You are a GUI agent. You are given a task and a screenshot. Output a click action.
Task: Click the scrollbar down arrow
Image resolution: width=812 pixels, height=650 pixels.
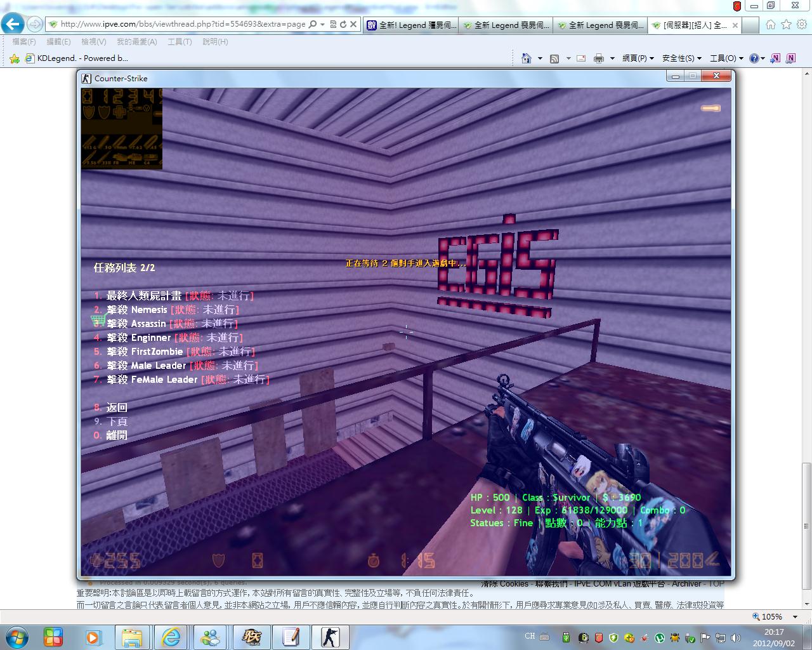[x=806, y=604]
